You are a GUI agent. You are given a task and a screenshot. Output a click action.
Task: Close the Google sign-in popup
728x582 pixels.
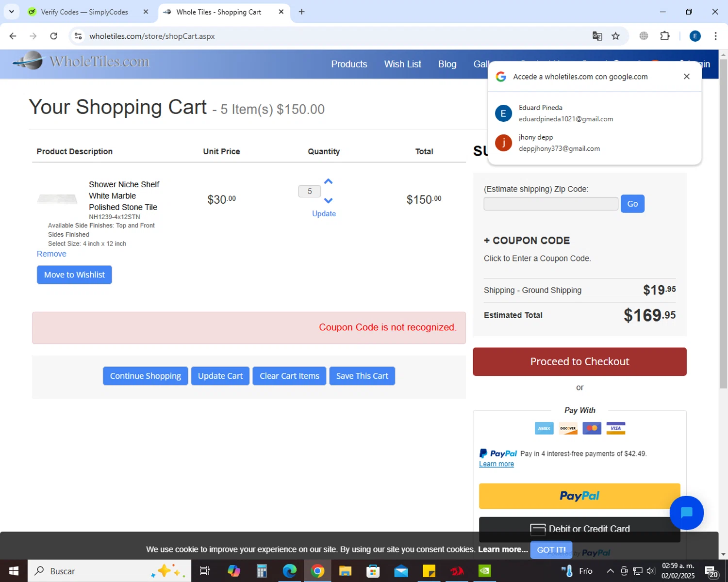point(686,76)
